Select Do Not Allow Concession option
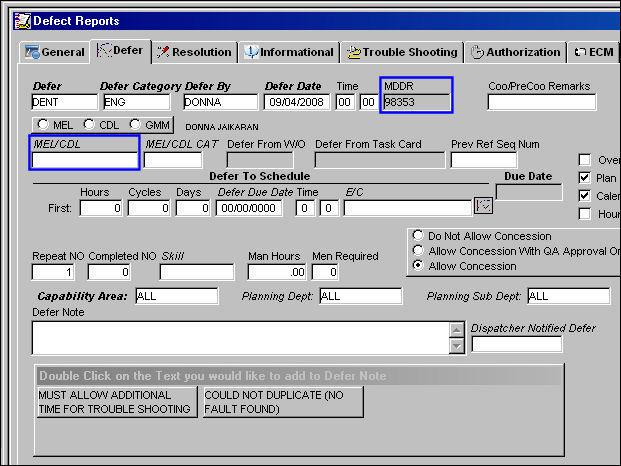This screenshot has width=621, height=466. tap(418, 236)
